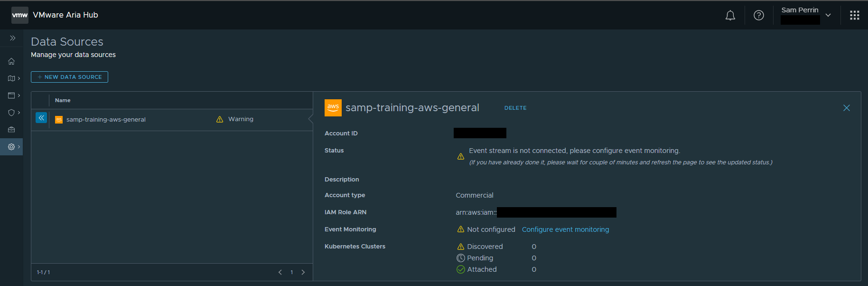Open the map icon in sidebar

click(11, 78)
